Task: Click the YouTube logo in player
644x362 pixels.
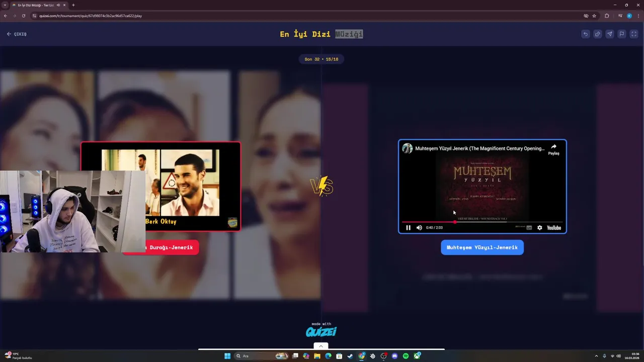Action: pos(554,228)
